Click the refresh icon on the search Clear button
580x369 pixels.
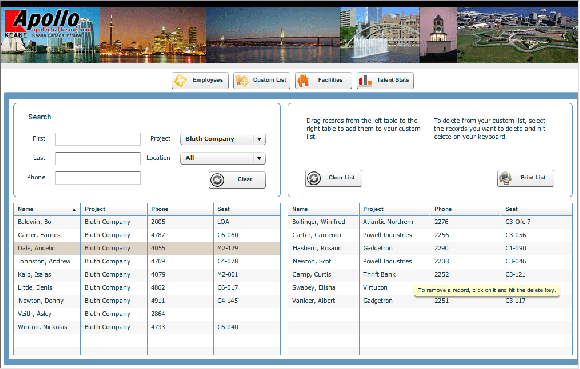(x=217, y=180)
